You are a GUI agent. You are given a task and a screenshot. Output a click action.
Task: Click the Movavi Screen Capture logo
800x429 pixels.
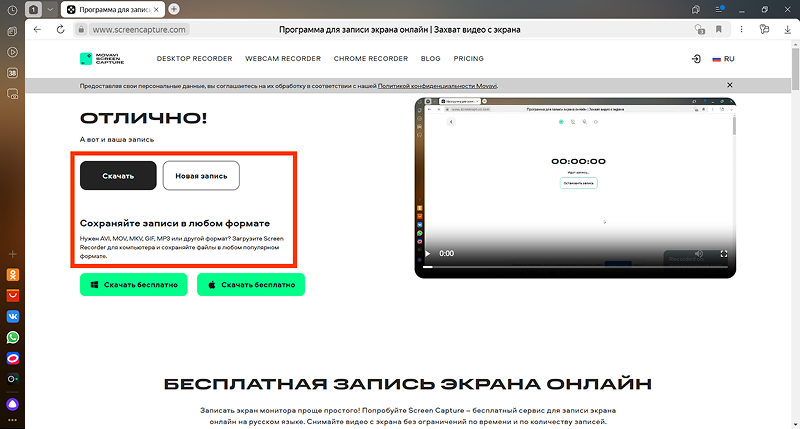coord(102,59)
